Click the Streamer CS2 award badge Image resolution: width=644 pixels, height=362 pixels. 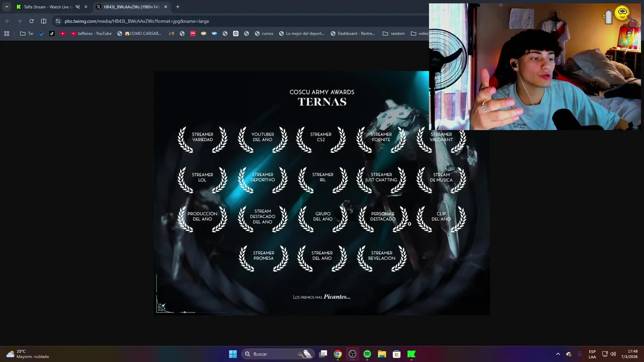[321, 139]
